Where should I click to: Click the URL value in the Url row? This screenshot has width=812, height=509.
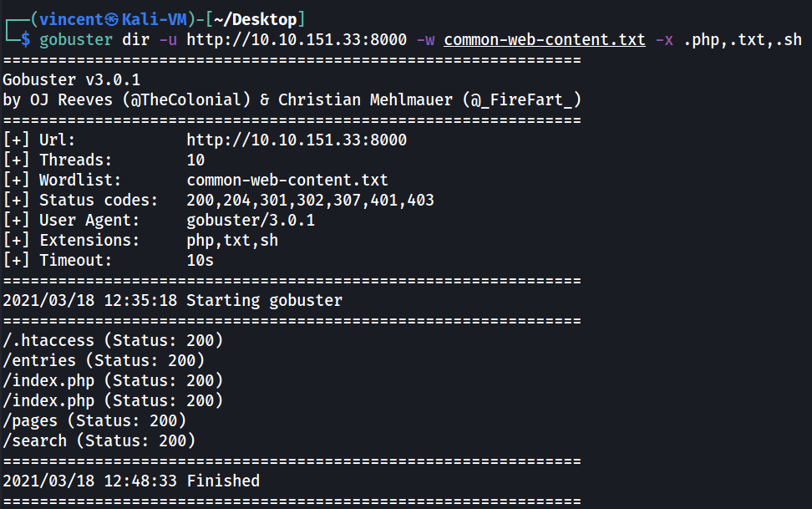[297, 140]
